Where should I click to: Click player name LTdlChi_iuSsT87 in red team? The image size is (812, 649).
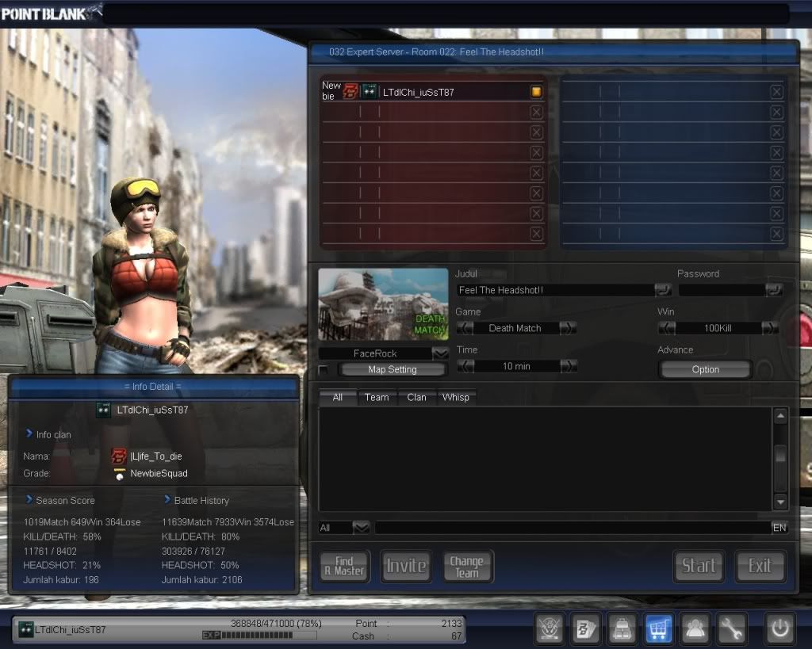pos(419,92)
